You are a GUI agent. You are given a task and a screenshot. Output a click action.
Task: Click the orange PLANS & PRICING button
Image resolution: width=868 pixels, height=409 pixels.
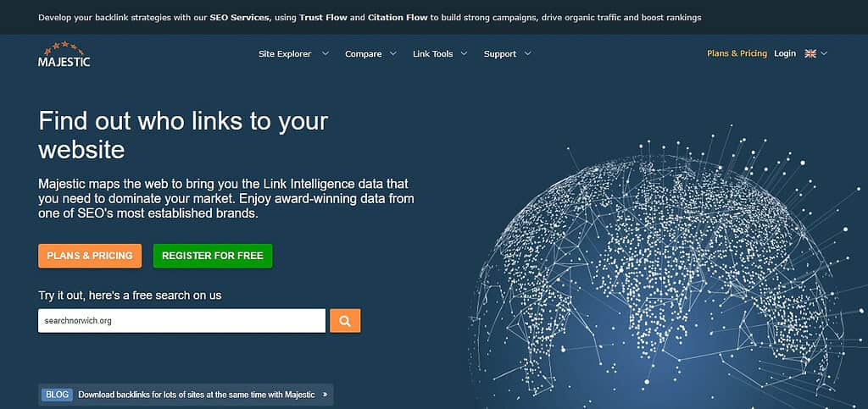(90, 256)
